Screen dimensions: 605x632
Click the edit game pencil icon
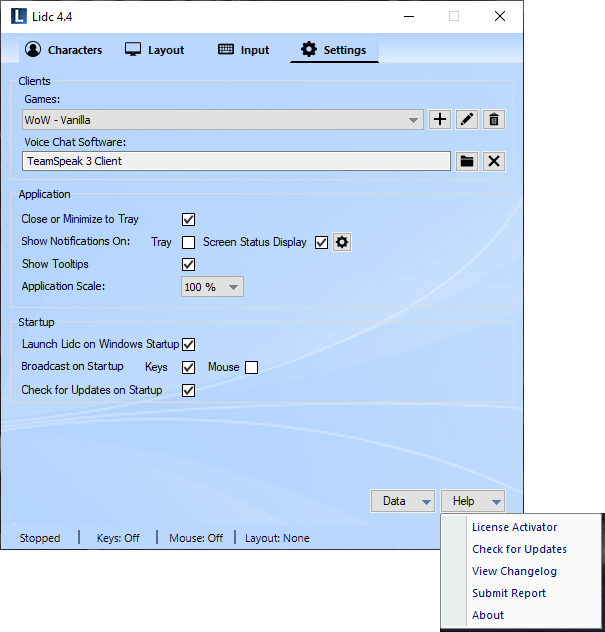(466, 120)
